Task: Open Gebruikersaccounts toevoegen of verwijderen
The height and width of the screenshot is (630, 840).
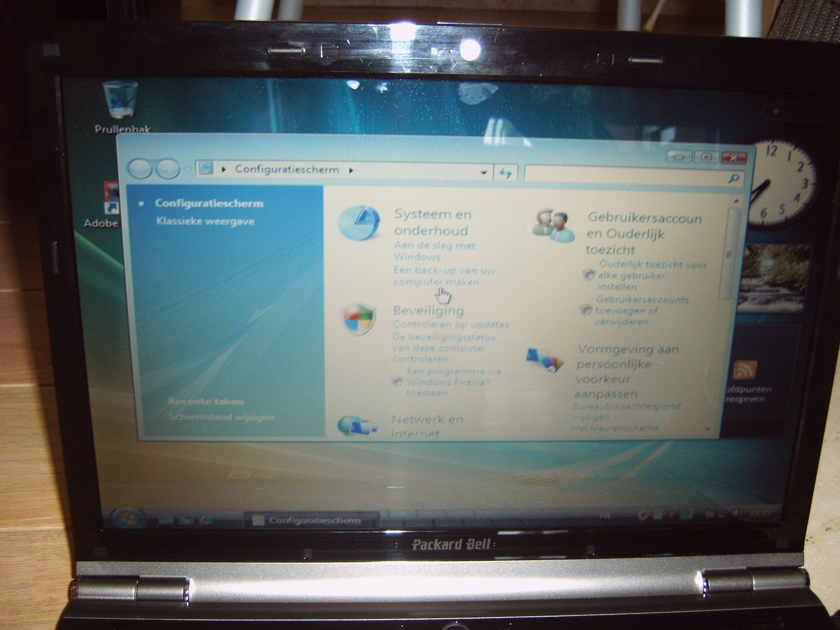Action: pyautogui.click(x=642, y=311)
